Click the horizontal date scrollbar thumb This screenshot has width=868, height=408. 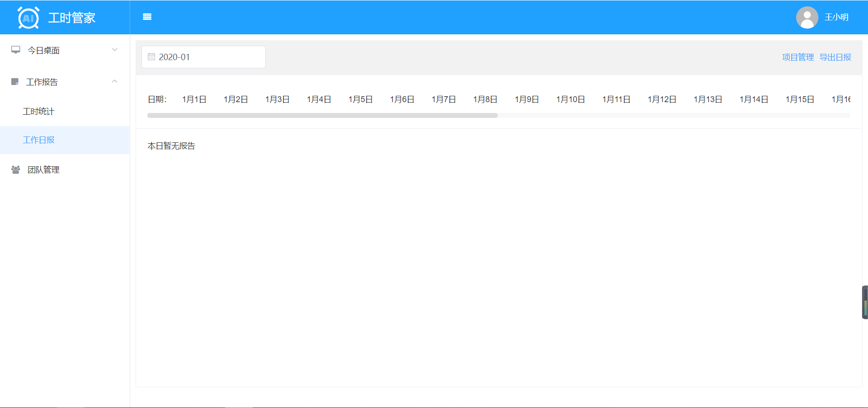[x=322, y=116]
